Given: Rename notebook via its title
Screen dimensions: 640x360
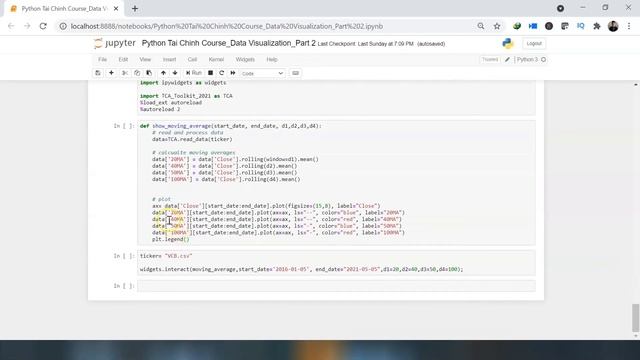Looking at the screenshot, I should (x=229, y=43).
